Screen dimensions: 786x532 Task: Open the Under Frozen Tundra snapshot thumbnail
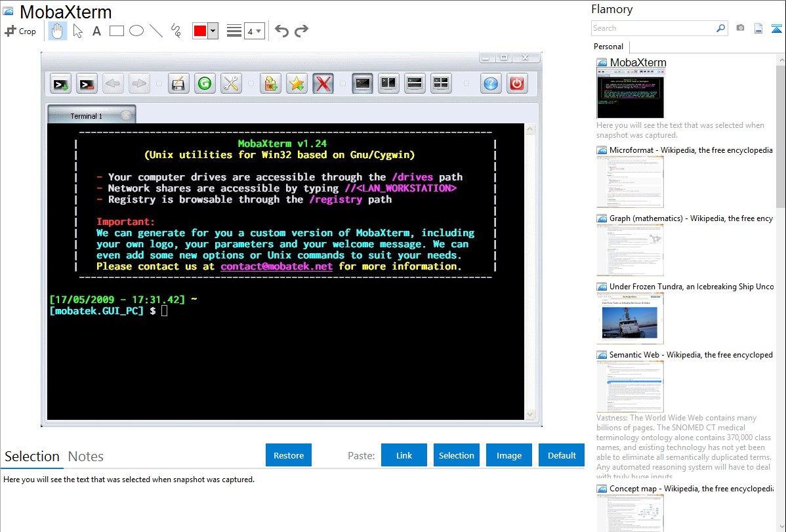click(630, 317)
